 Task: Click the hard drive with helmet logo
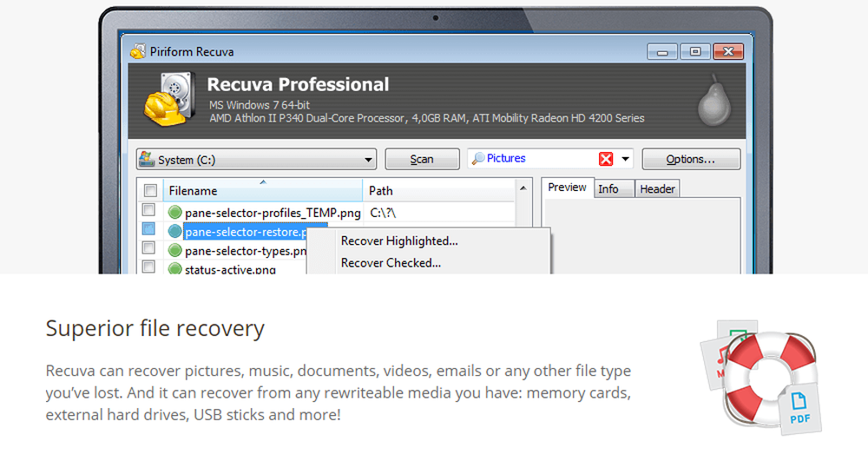pyautogui.click(x=169, y=100)
